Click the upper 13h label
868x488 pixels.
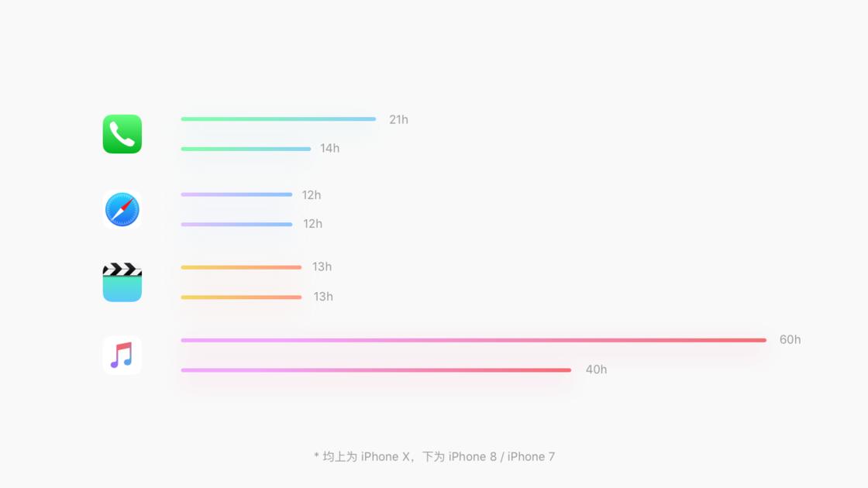322,266
